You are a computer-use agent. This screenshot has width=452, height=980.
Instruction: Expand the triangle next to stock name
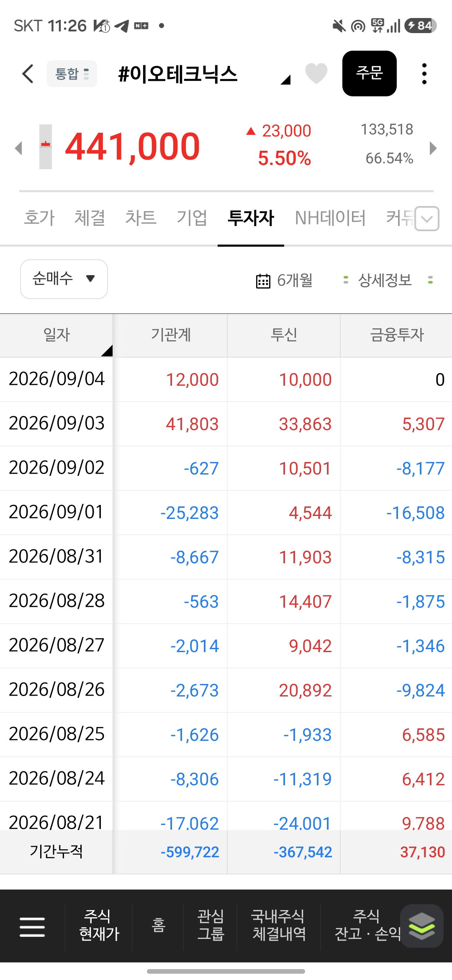[285, 80]
